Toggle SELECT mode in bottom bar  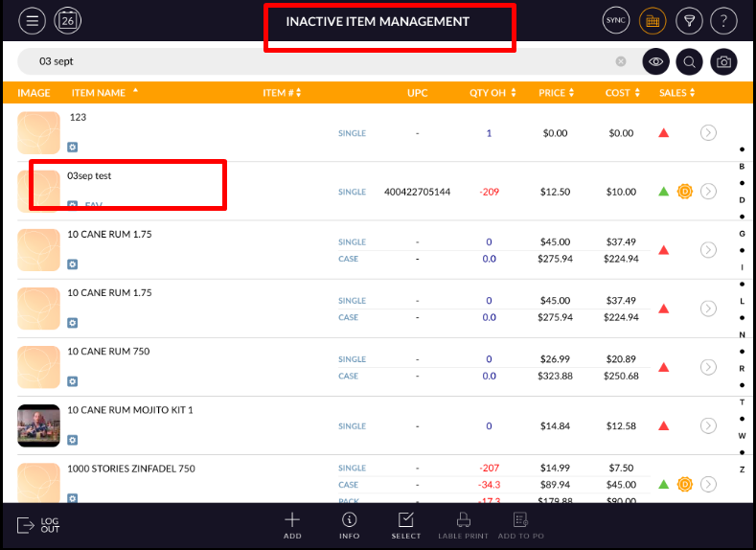point(405,525)
